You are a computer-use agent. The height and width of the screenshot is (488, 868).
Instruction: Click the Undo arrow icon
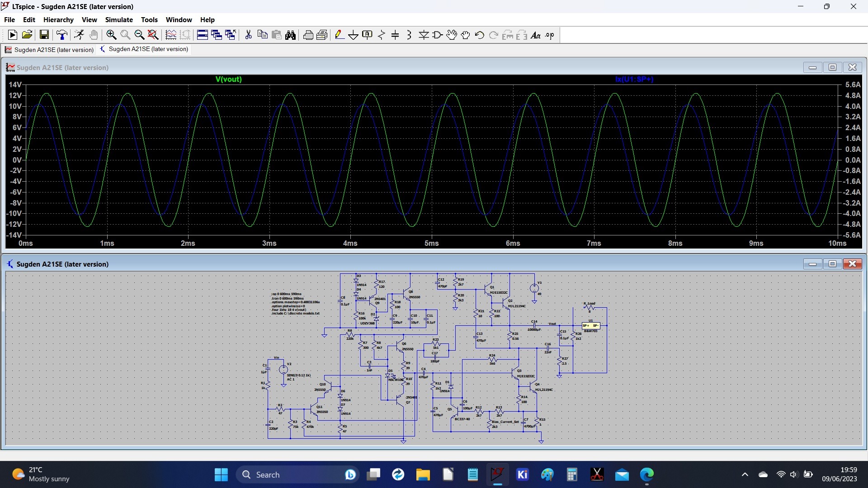(x=480, y=35)
